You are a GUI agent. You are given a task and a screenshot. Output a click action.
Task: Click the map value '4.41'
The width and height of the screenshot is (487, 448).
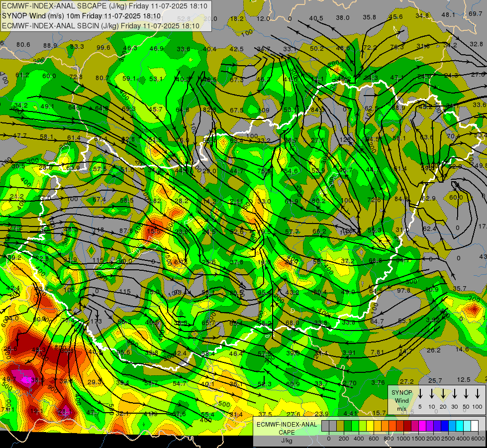[x=351, y=414]
